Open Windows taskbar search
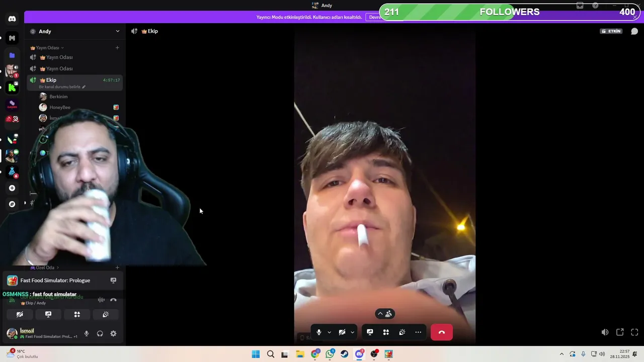644x362 pixels. 271,354
